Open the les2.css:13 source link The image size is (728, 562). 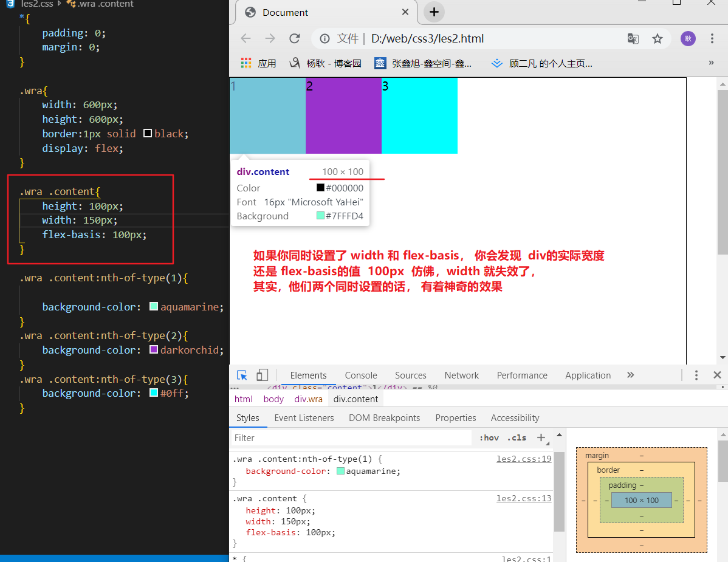click(x=524, y=498)
